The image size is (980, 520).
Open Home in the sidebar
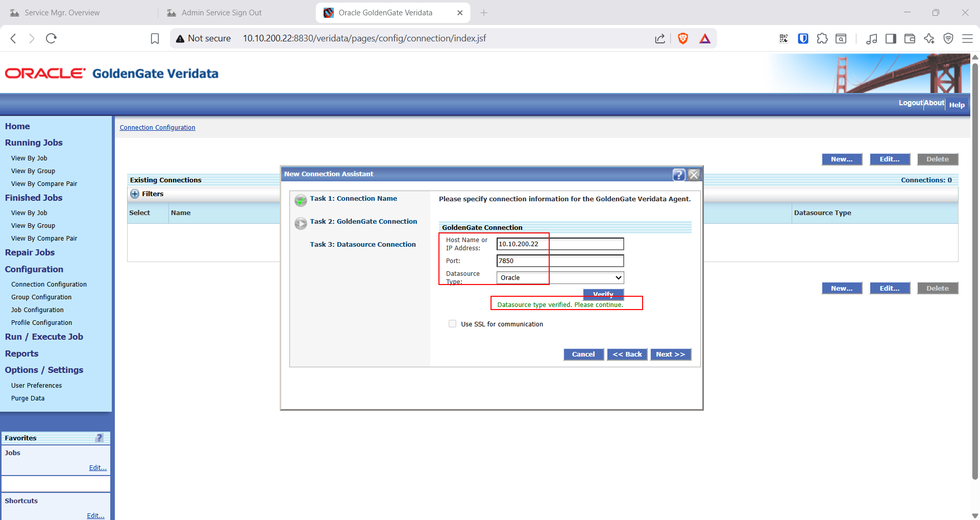point(17,126)
